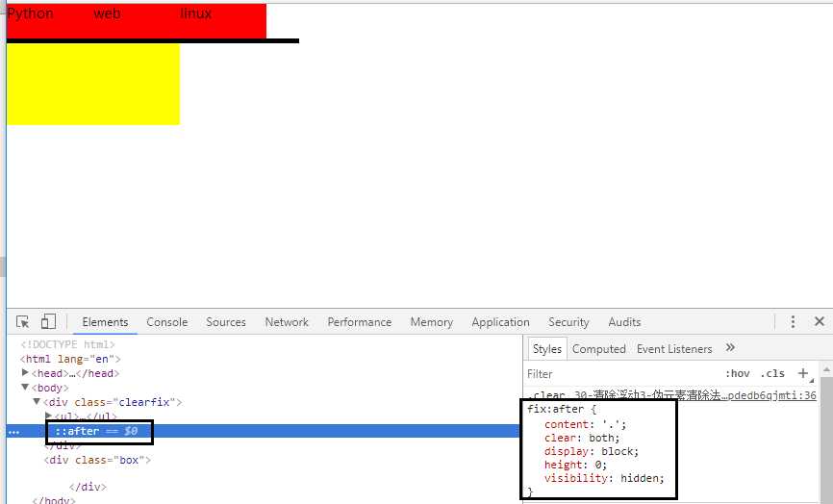Select the div class="box" node
This screenshot has width=833, height=504.
[x=97, y=460]
